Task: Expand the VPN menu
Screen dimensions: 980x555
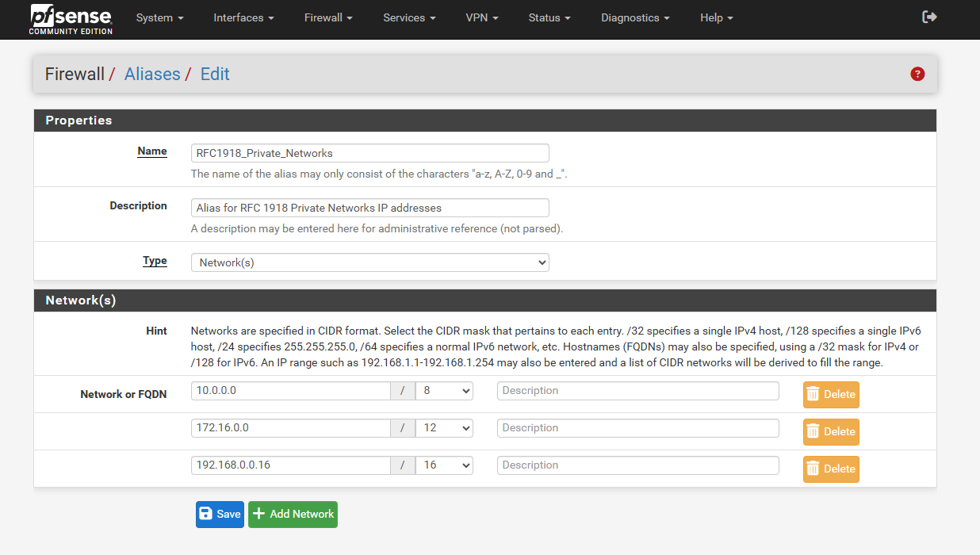Action: 482,17
